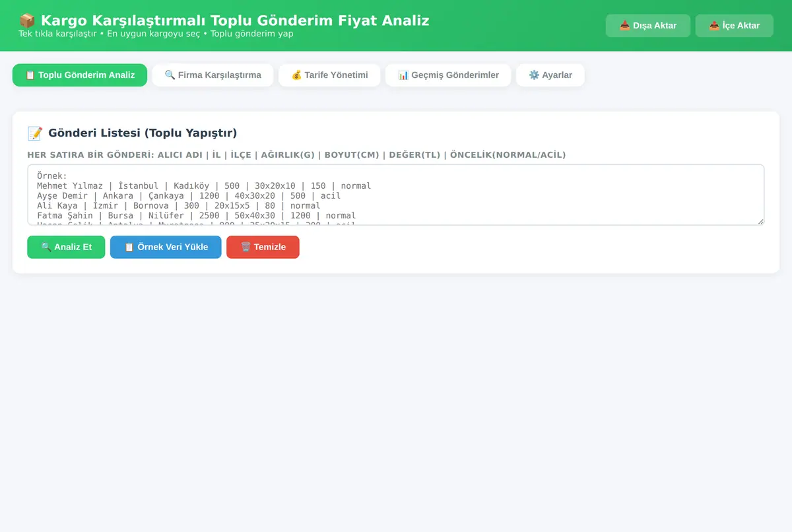Go to Geçmiş Gönderimler tab

448,75
